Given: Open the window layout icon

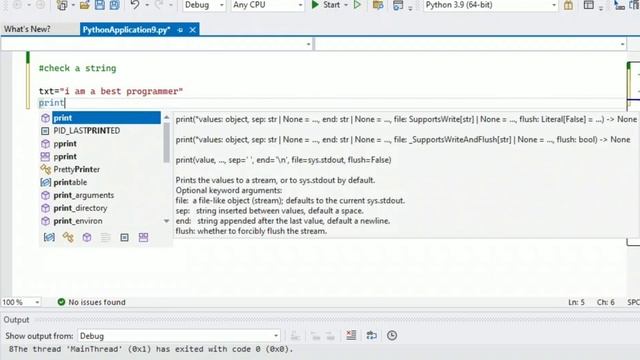Looking at the screenshot, I should [x=589, y=5].
